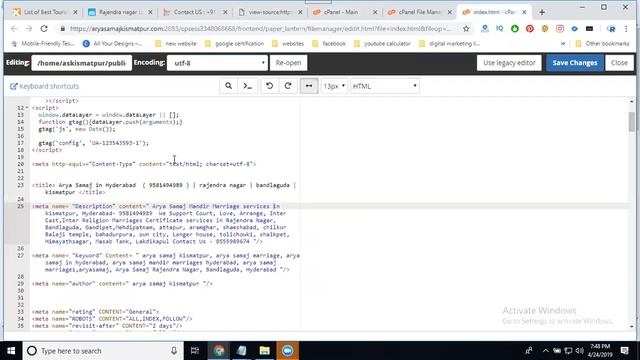Open the utf-8 encoding dropdown
This screenshot has width=640, height=360.
tap(218, 63)
